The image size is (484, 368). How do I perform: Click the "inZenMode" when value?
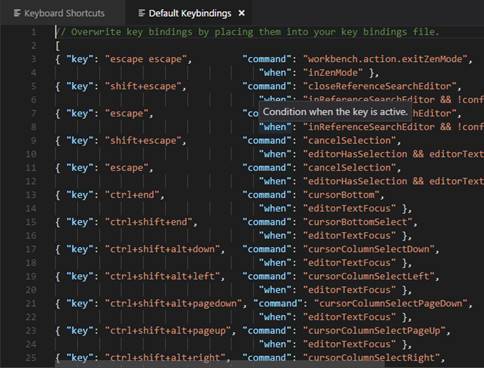(x=333, y=73)
